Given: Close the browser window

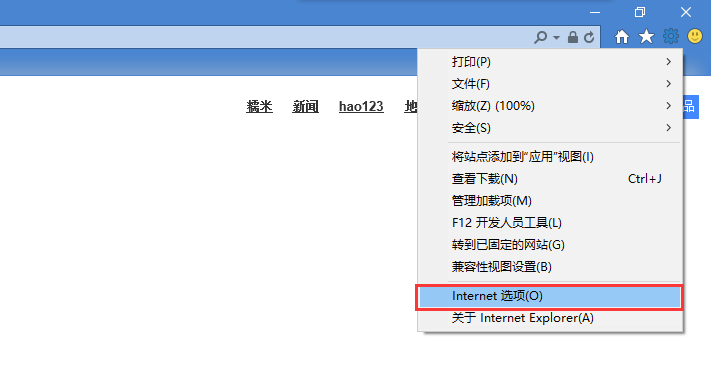Looking at the screenshot, I should click(x=686, y=12).
